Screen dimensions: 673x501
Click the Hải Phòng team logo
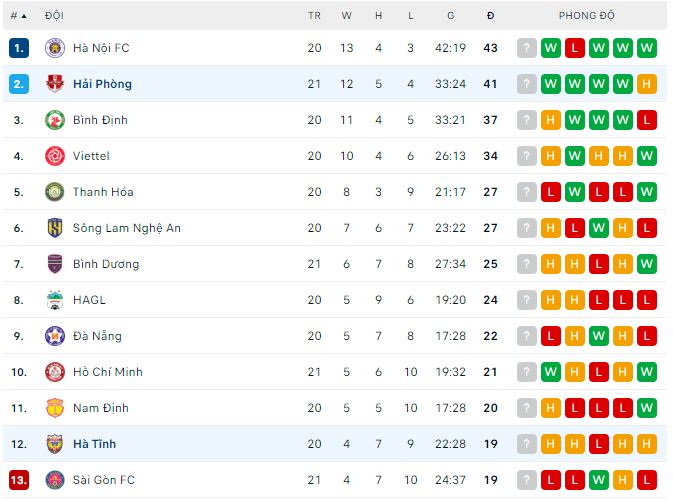(54, 84)
